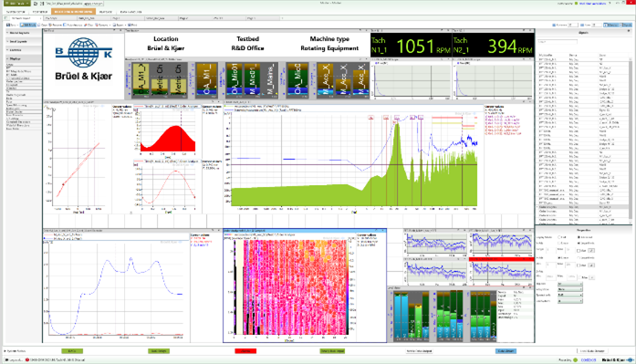Select the Advanced display mode radio button
636x364 pixels.
click(x=579, y=237)
